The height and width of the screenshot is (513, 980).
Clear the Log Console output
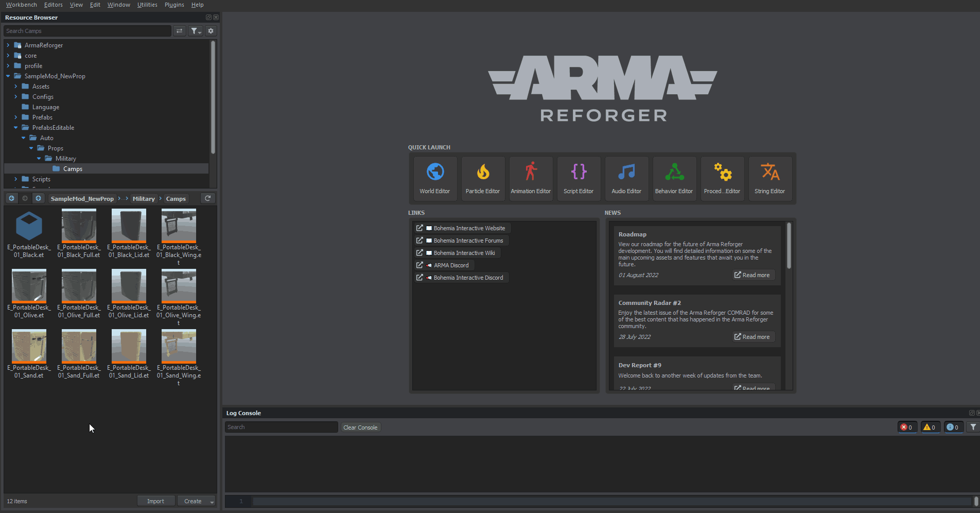(360, 427)
